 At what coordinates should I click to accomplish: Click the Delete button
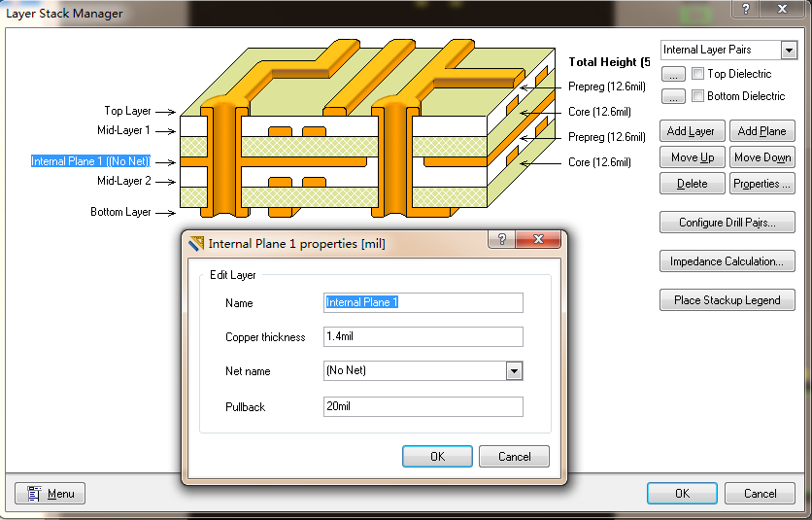point(692,184)
